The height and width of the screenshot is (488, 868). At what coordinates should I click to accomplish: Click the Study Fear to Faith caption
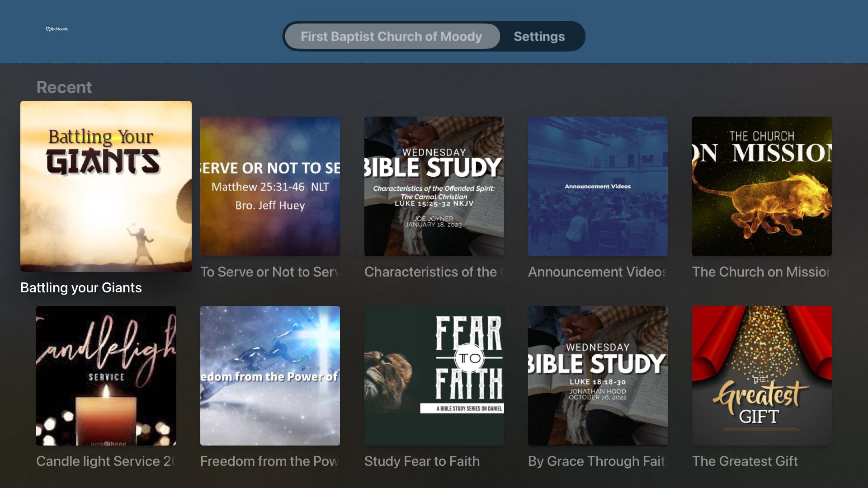point(422,461)
